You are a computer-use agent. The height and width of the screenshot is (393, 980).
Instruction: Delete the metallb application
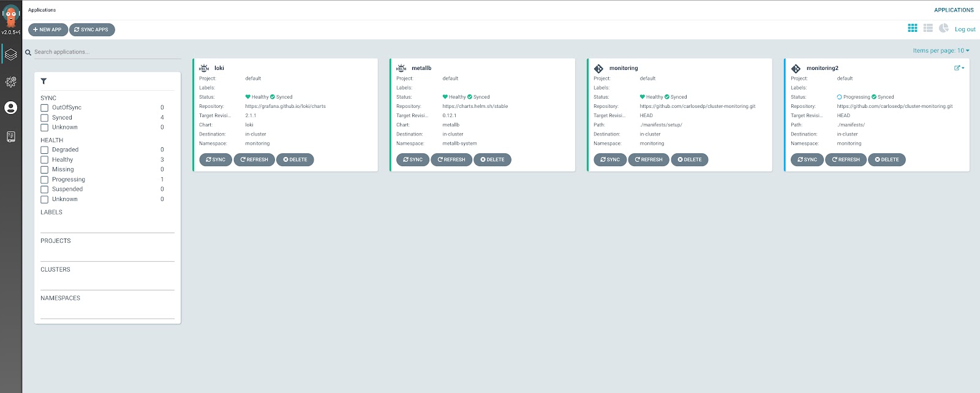pyautogui.click(x=492, y=159)
